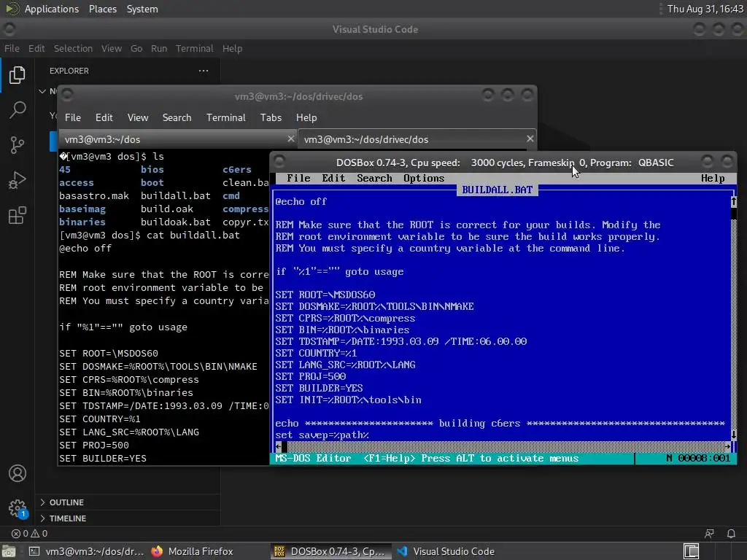
Task: Open Extensions view in VS Code
Action: [x=18, y=215]
